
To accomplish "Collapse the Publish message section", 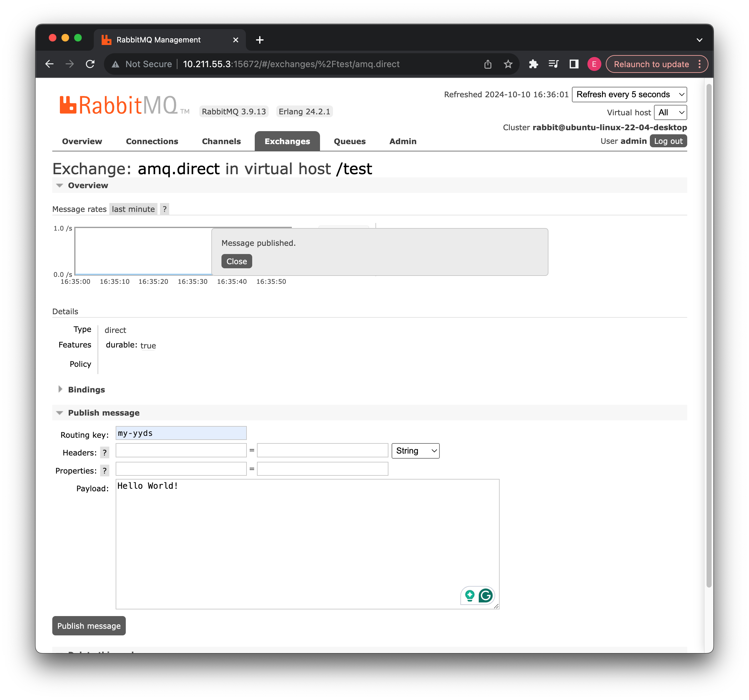I will [x=103, y=413].
